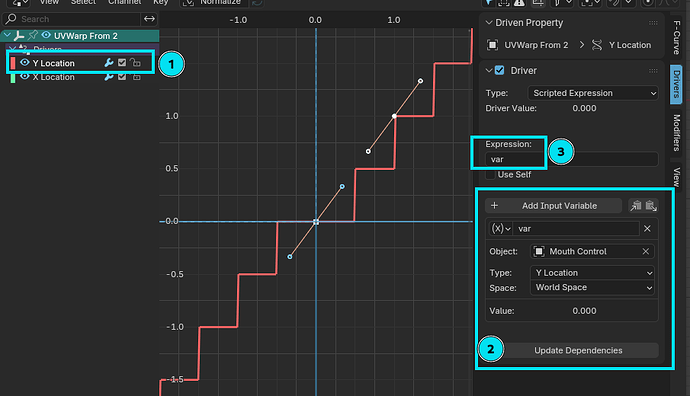Toggle visibility eye of X Location channel
The width and height of the screenshot is (690, 396).
pyautogui.click(x=25, y=77)
